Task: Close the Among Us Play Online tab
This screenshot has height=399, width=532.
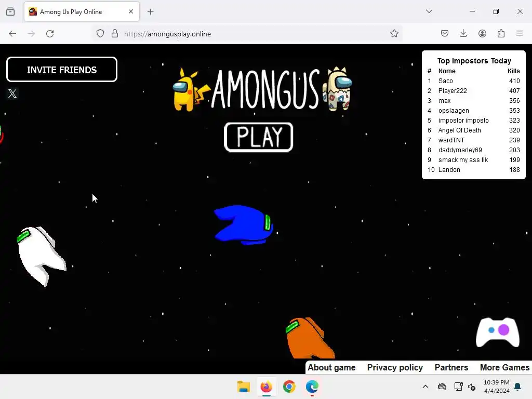Action: tap(131, 11)
